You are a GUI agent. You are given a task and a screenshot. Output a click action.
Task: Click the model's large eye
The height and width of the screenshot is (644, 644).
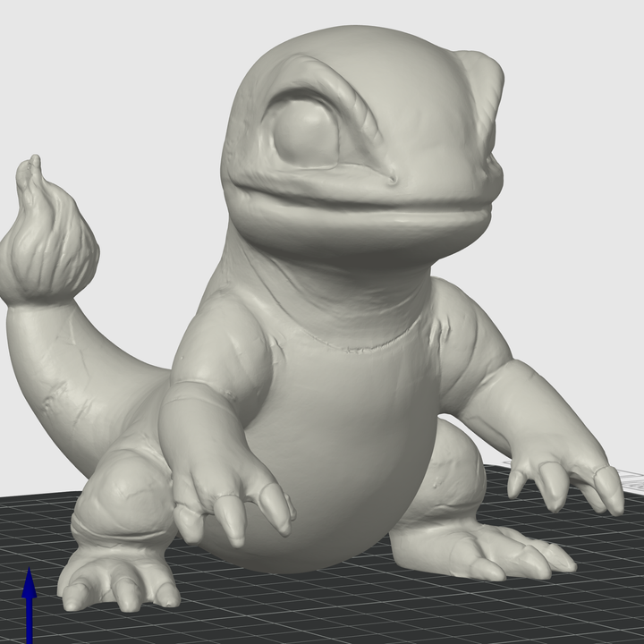[304, 134]
